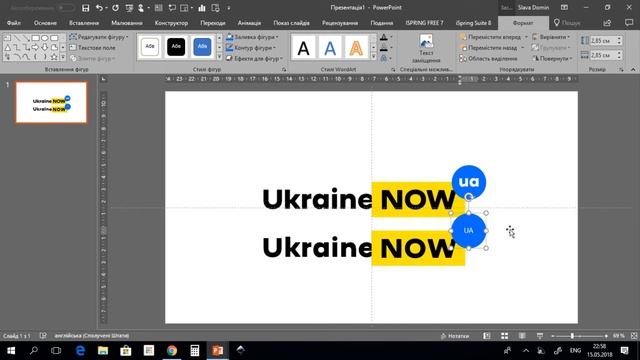Viewport: 640px width, 360px height.
Task: Switch to Normal view in status bar
Action: (x=487, y=336)
